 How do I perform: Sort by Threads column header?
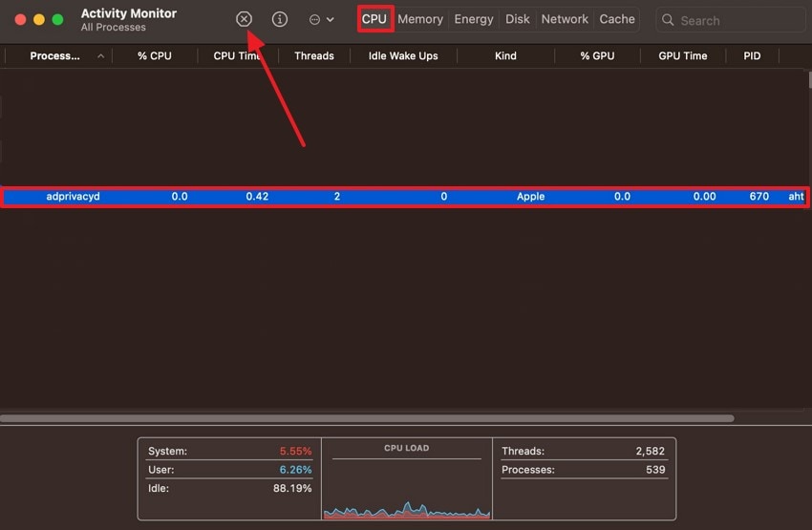[314, 56]
